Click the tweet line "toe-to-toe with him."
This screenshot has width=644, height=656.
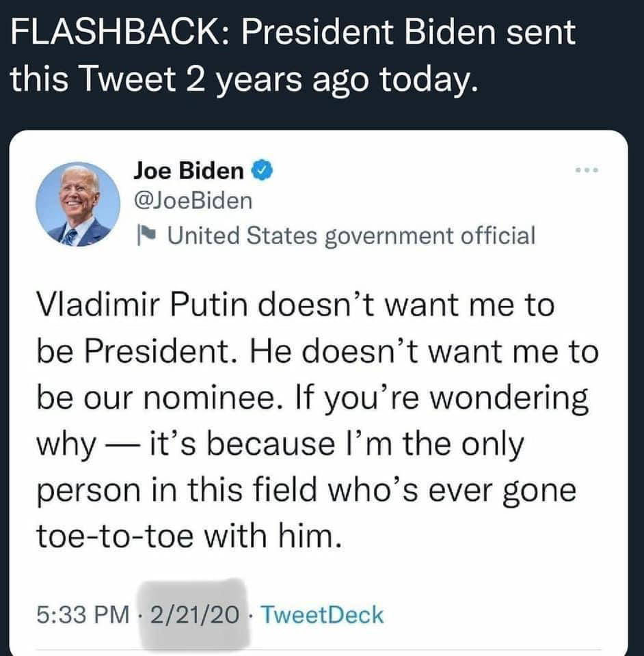(187, 538)
